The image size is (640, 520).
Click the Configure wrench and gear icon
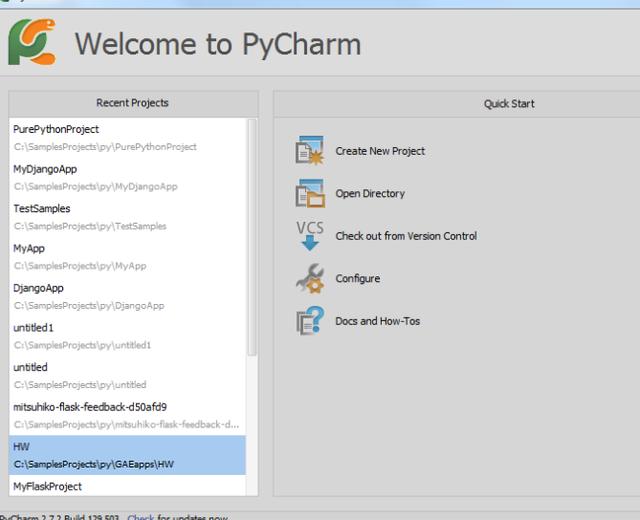click(x=310, y=278)
